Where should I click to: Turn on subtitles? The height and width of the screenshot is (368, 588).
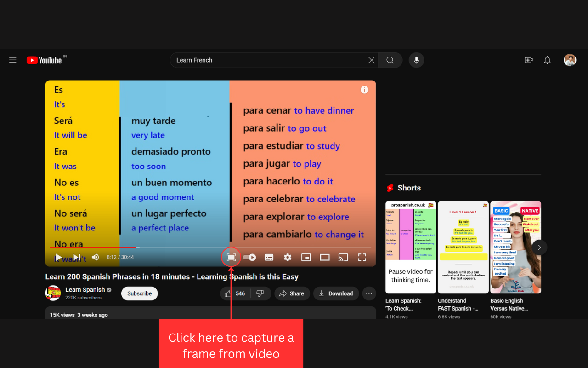click(x=269, y=257)
